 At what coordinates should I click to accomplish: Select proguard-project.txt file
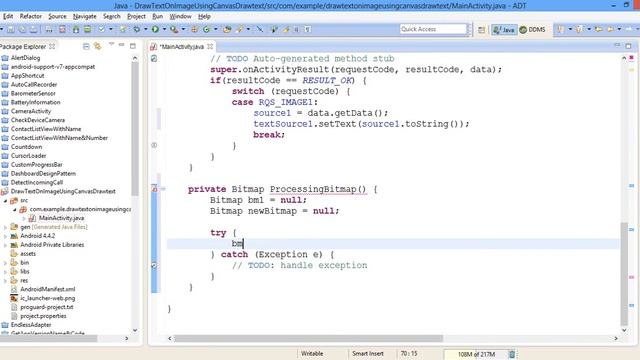[47, 307]
